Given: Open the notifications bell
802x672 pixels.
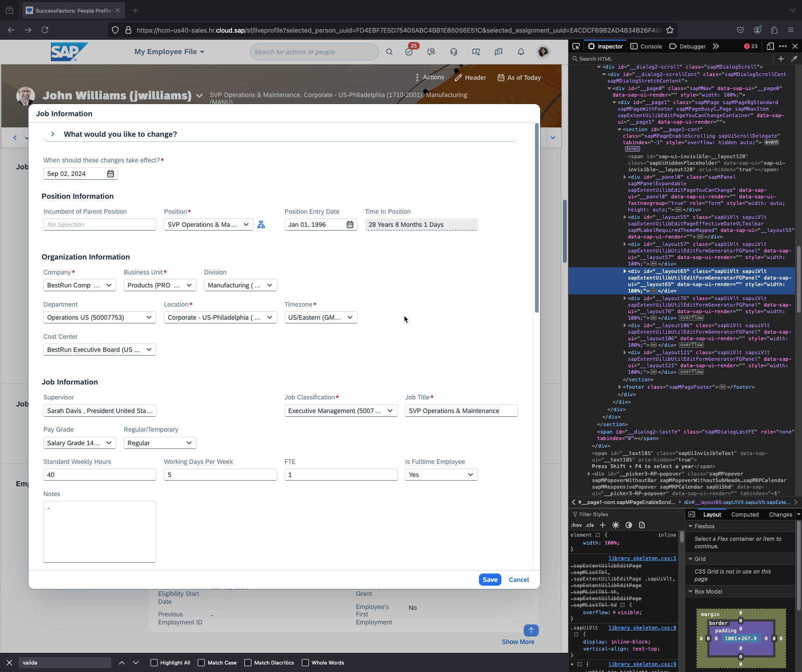Looking at the screenshot, I should (521, 52).
